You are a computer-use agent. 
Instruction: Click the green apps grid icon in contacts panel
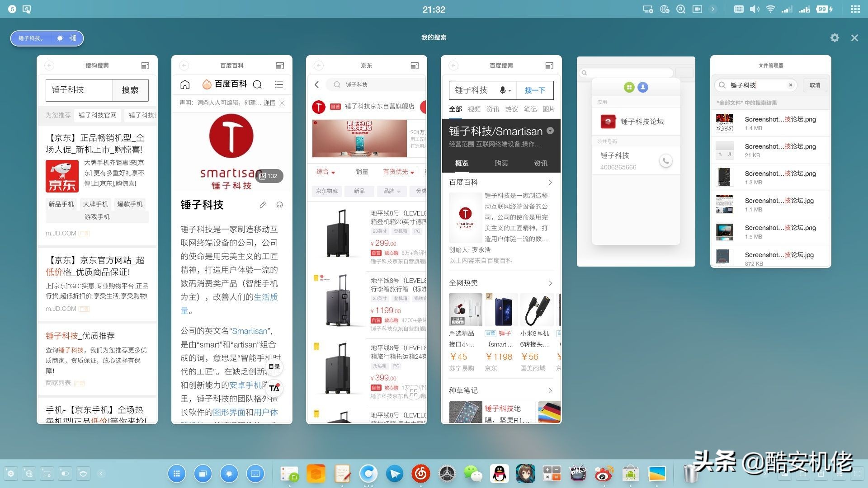(x=629, y=87)
